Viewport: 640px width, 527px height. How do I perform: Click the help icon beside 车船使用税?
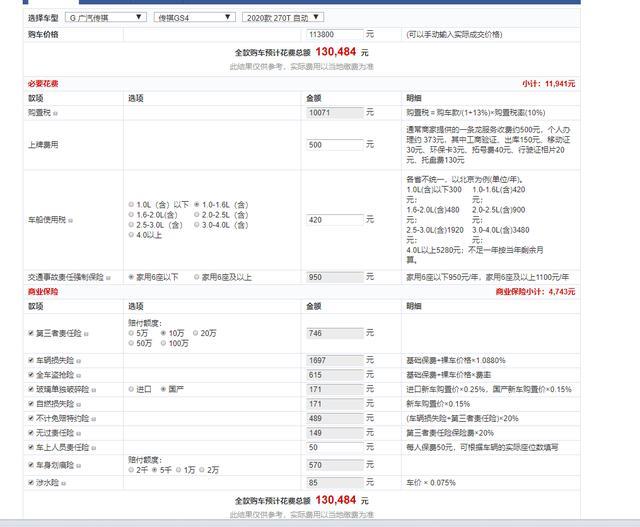tap(70, 220)
